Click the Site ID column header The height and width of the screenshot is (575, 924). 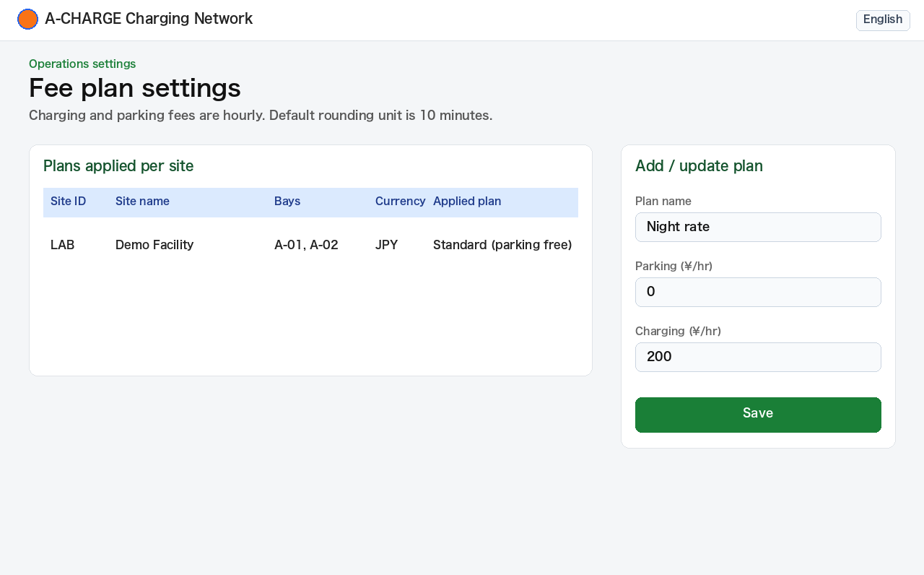pyautogui.click(x=69, y=202)
